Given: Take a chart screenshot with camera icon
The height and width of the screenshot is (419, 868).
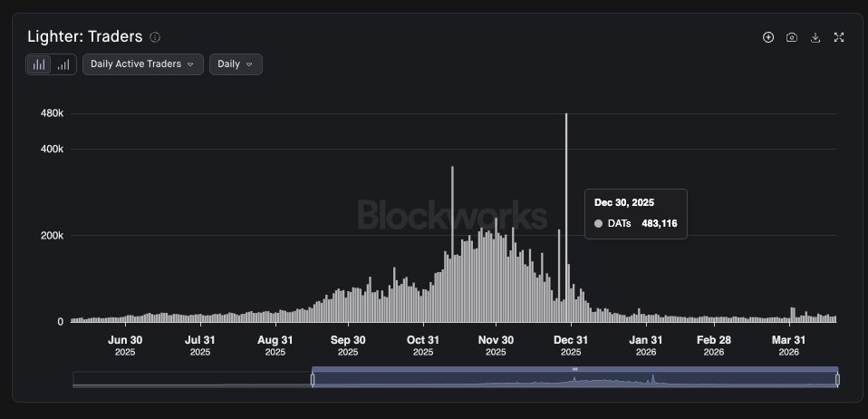Looking at the screenshot, I should [x=792, y=37].
